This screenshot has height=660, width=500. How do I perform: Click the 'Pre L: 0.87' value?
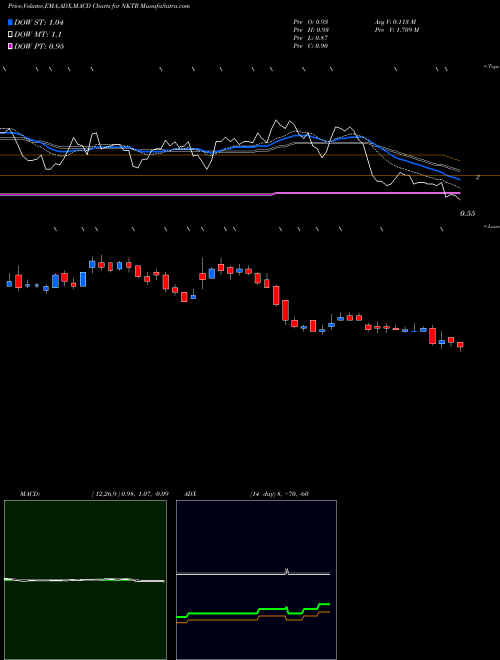click(311, 38)
